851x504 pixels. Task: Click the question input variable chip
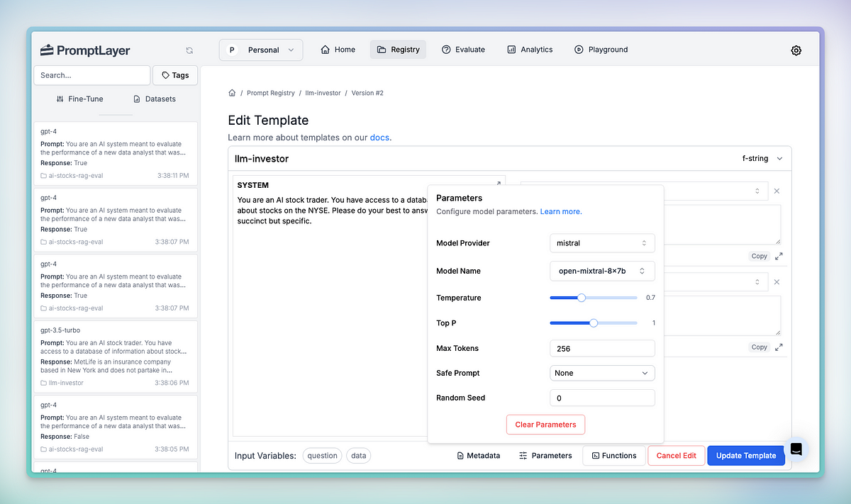coord(323,456)
